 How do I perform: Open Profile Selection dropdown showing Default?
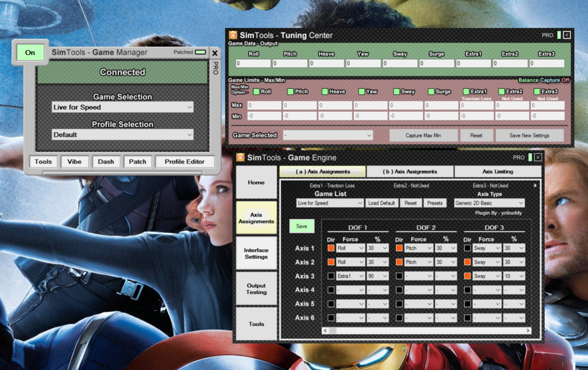point(123,135)
